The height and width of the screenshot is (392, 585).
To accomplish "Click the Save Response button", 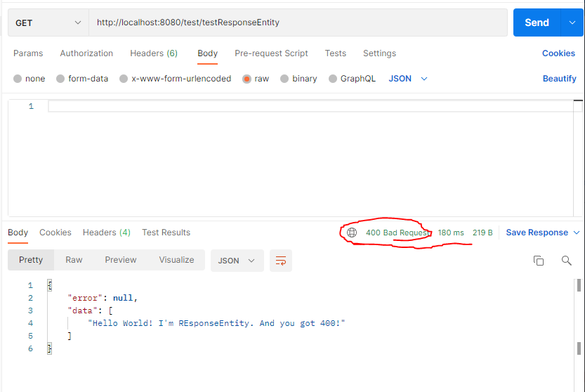I will [x=537, y=233].
